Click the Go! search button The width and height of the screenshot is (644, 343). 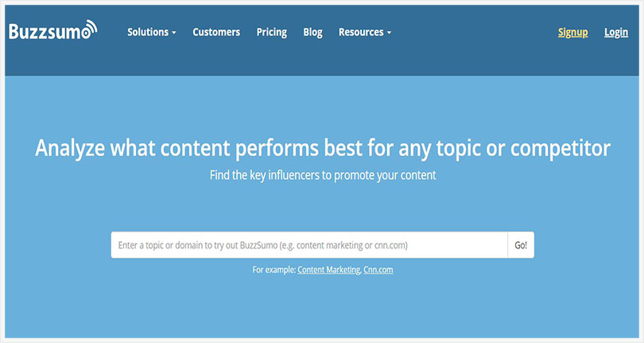(x=521, y=245)
